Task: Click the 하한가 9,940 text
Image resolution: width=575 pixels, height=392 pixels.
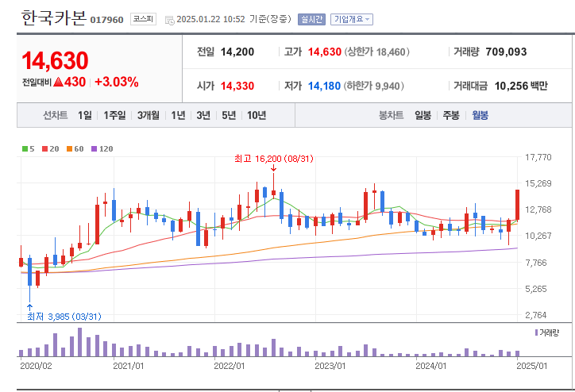Action: coord(374,86)
